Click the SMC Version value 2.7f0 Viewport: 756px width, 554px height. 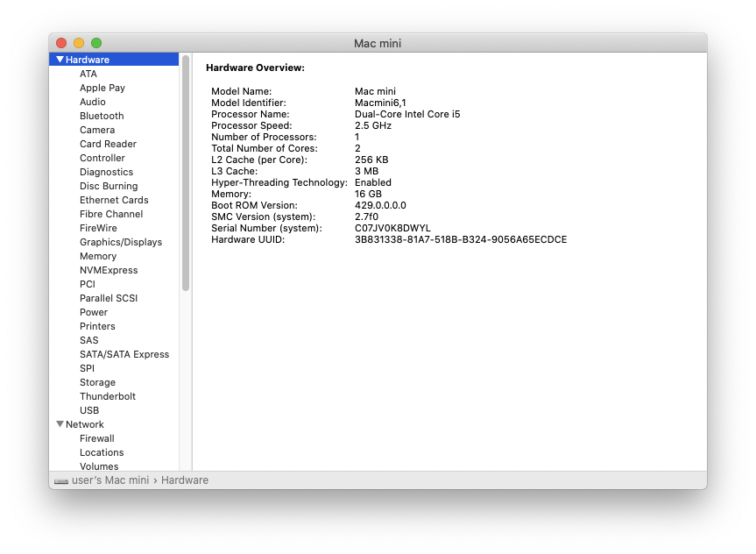pos(366,217)
